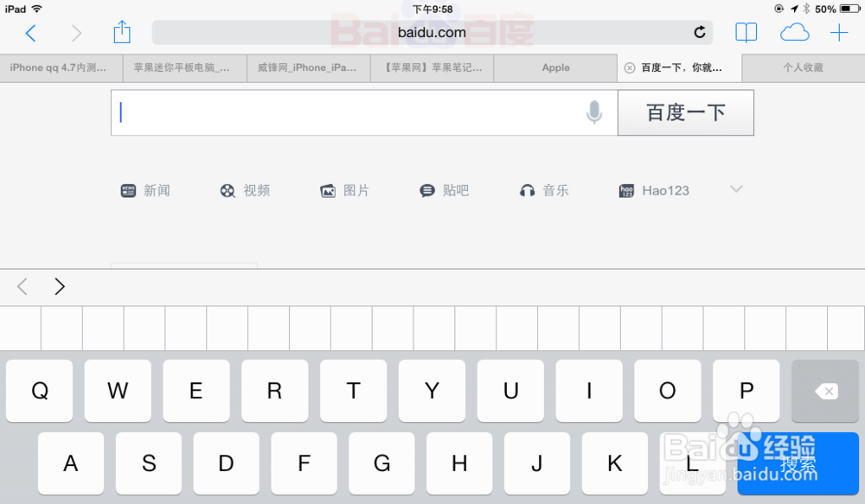Tap keyboard bar next field arrow
Screen dimensions: 865x504
(60, 287)
